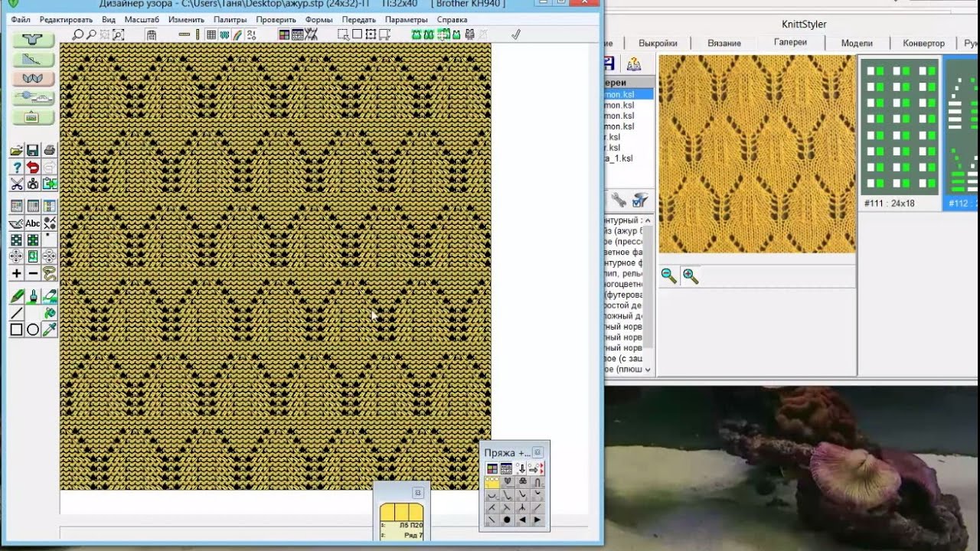Save pattern with the floppy disk icon
This screenshot has width=980, height=551.
click(33, 151)
